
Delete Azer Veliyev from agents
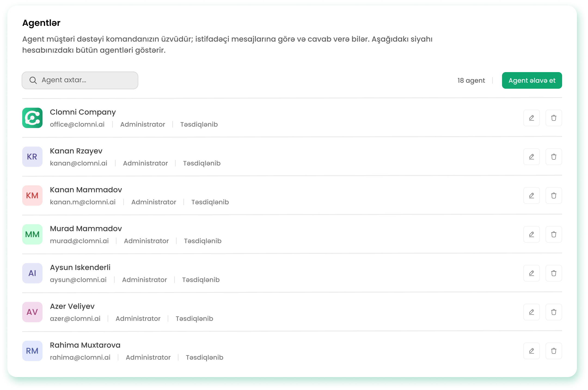pyautogui.click(x=553, y=312)
